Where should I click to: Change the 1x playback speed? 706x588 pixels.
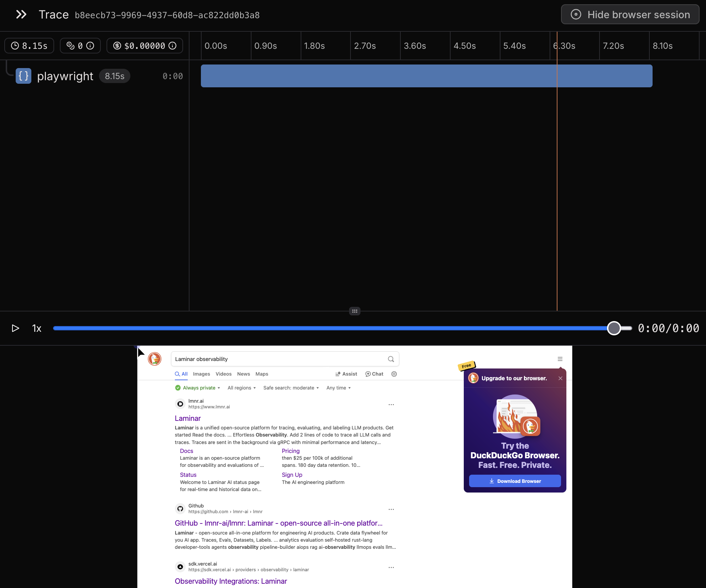[x=37, y=328]
